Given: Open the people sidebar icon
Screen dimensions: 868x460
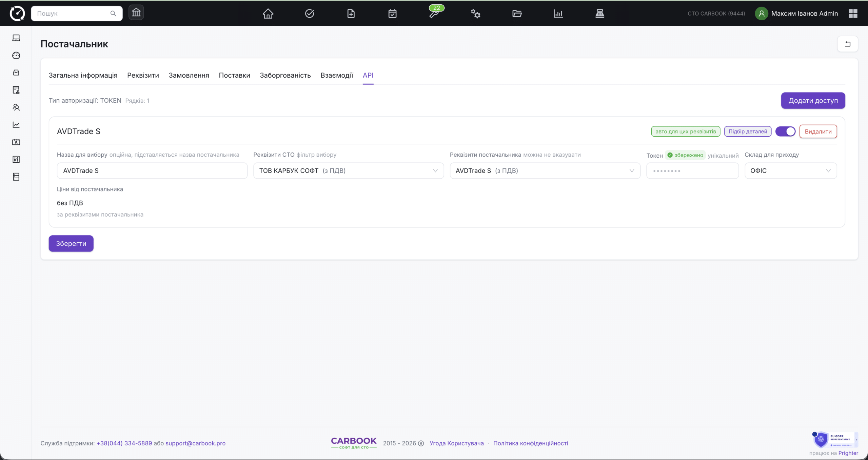Looking at the screenshot, I should point(16,107).
